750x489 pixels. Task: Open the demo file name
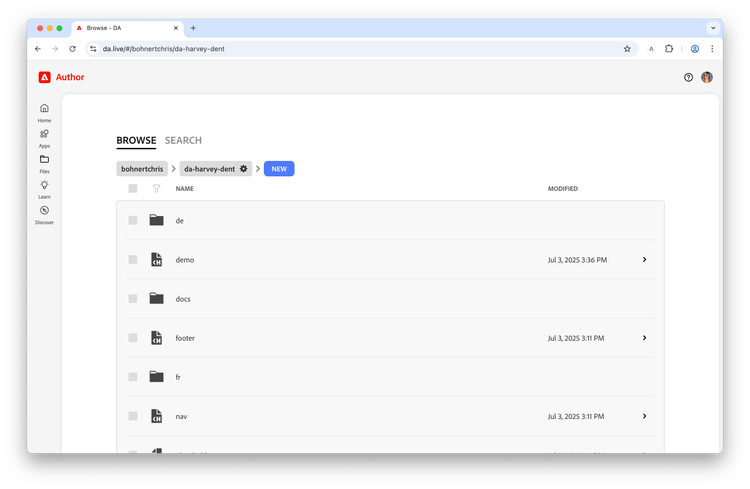click(x=185, y=260)
